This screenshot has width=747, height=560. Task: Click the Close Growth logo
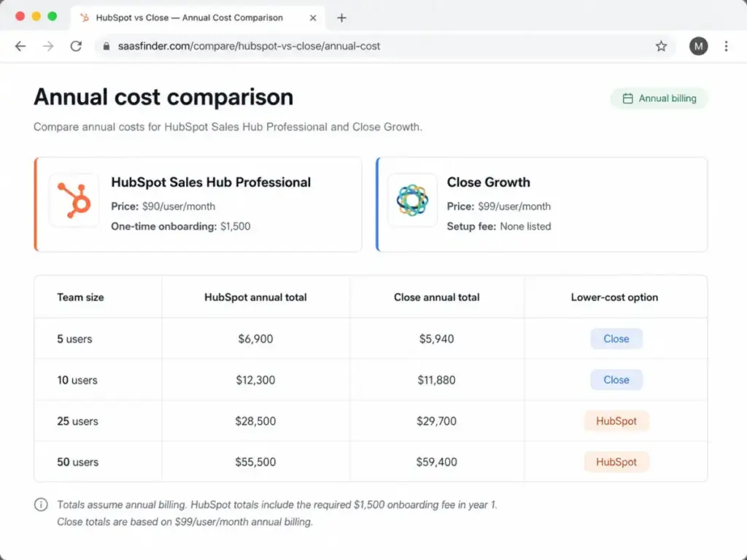(412, 200)
